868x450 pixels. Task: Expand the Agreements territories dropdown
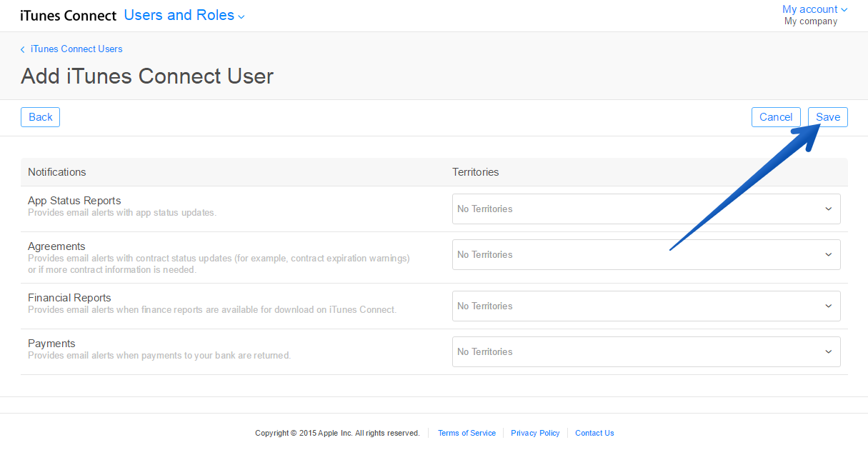tap(646, 255)
